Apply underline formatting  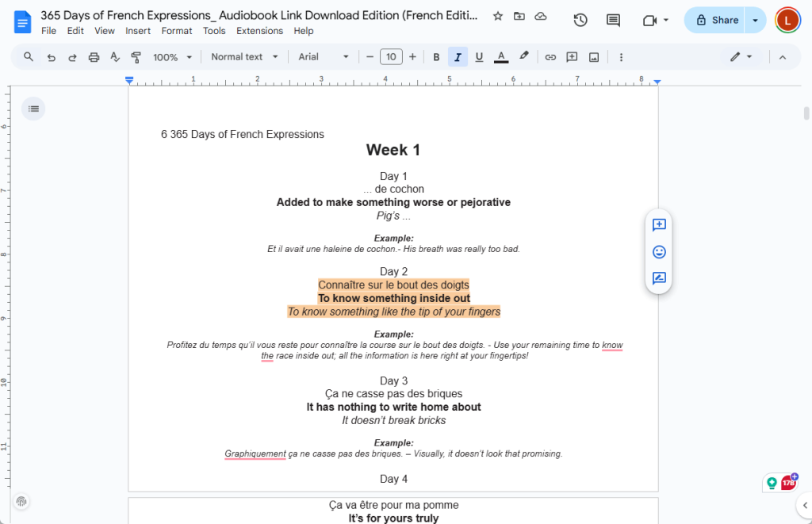[x=479, y=56]
